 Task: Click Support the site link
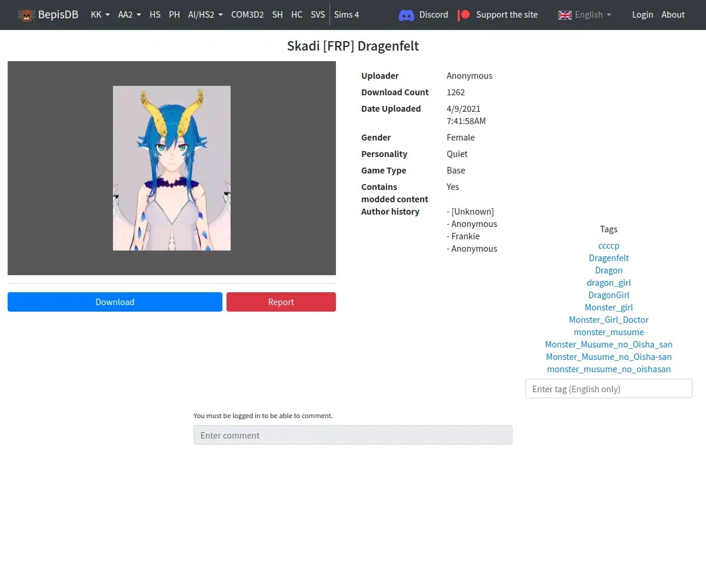click(x=507, y=15)
